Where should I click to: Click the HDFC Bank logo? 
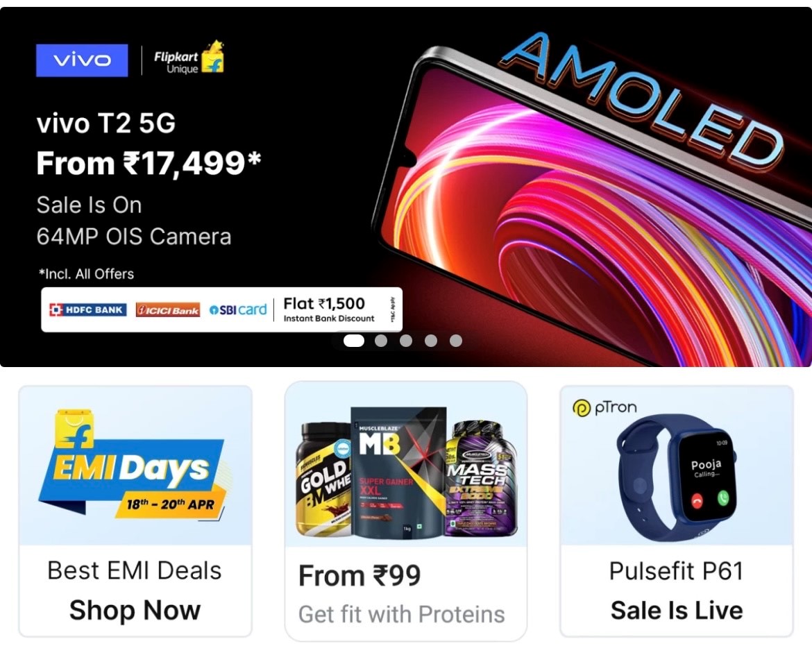[x=87, y=309]
